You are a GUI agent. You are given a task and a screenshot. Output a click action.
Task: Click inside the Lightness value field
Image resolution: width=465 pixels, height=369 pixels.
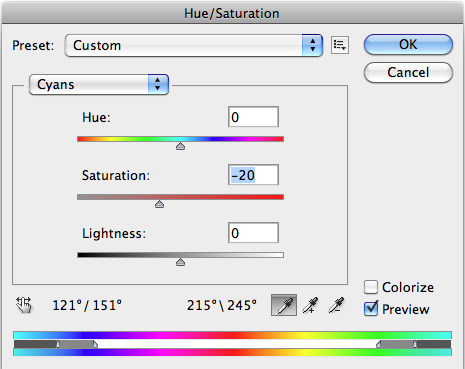click(253, 233)
